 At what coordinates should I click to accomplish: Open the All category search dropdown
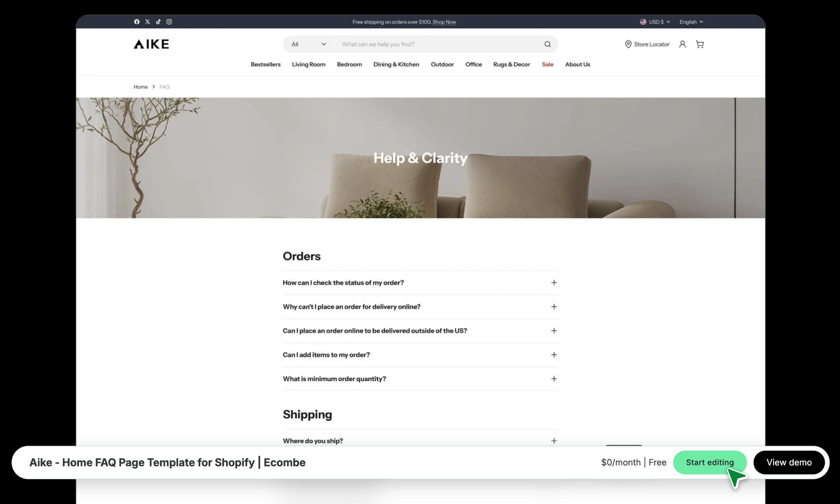point(308,44)
